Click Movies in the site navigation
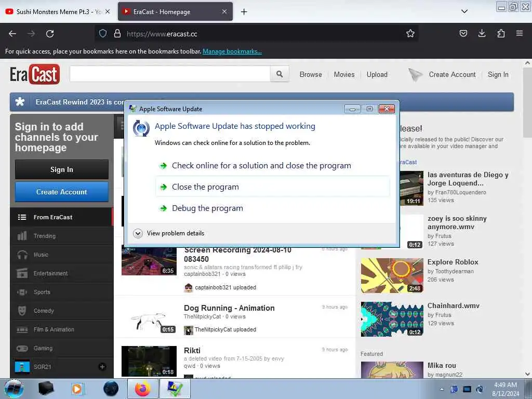The height and width of the screenshot is (399, 532). tap(344, 74)
